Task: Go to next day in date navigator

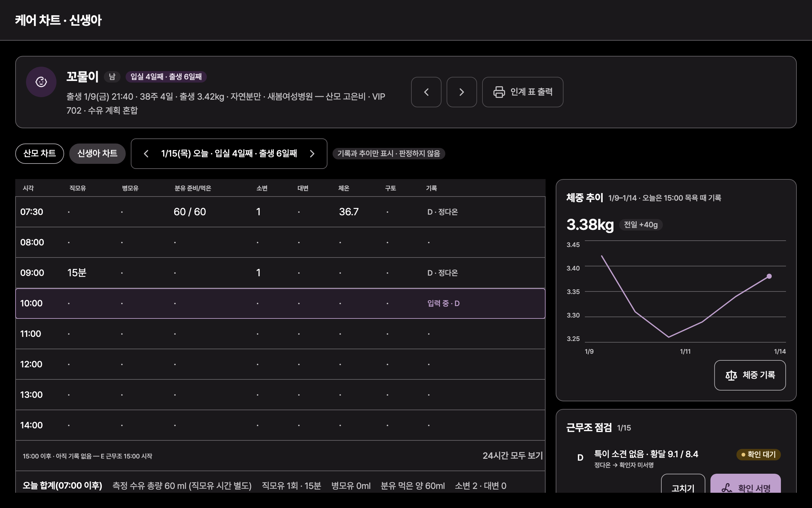Action: tap(312, 154)
